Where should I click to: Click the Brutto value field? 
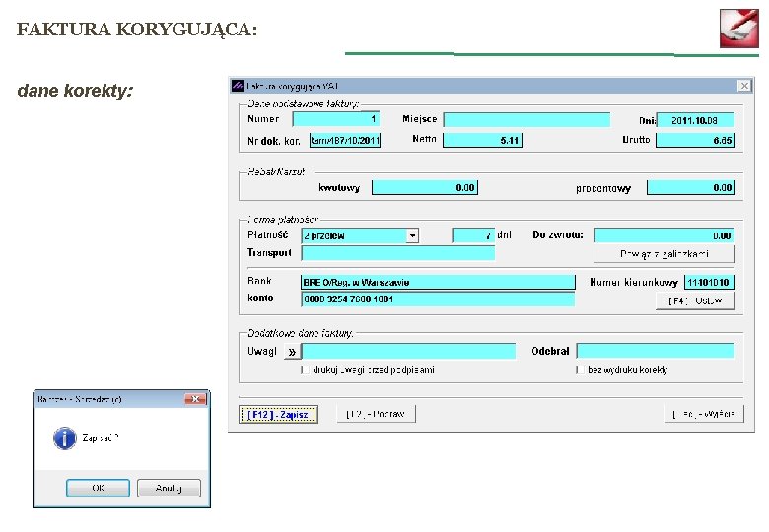coord(695,140)
